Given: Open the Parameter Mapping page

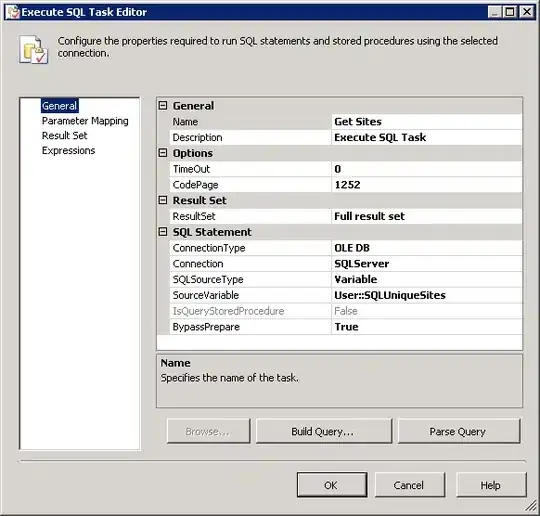Looking at the screenshot, I should (x=85, y=121).
